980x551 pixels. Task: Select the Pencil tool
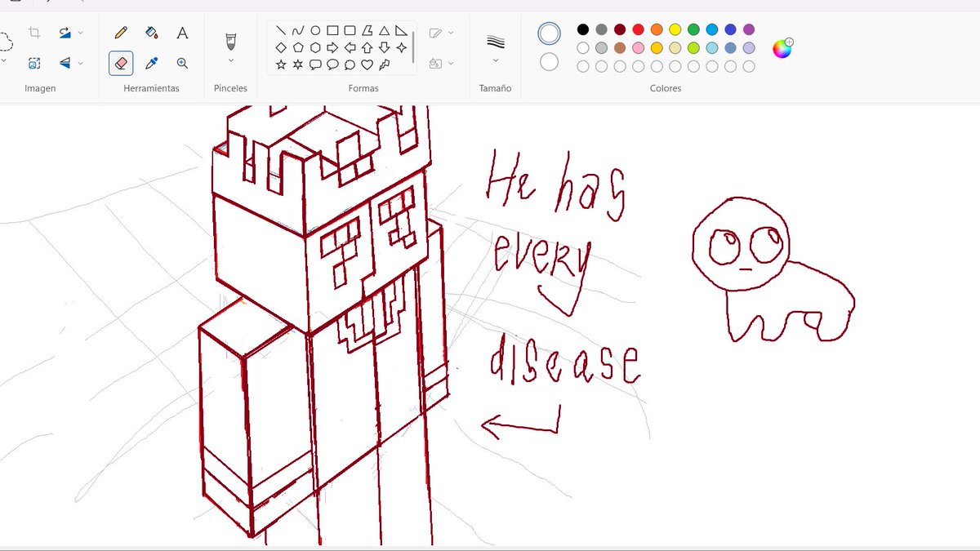click(x=121, y=33)
